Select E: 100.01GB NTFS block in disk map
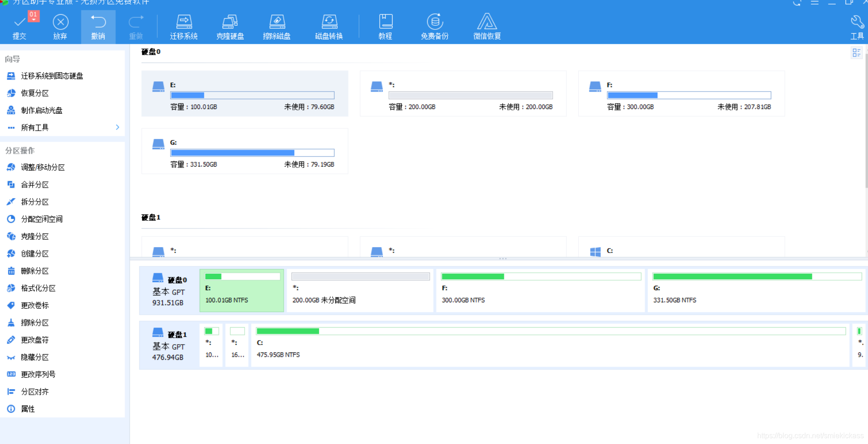This screenshot has width=868, height=444. coord(242,291)
